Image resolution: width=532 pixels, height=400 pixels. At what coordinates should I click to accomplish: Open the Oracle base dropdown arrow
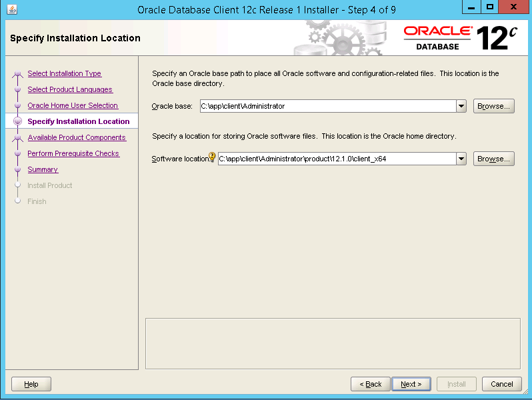click(x=461, y=106)
